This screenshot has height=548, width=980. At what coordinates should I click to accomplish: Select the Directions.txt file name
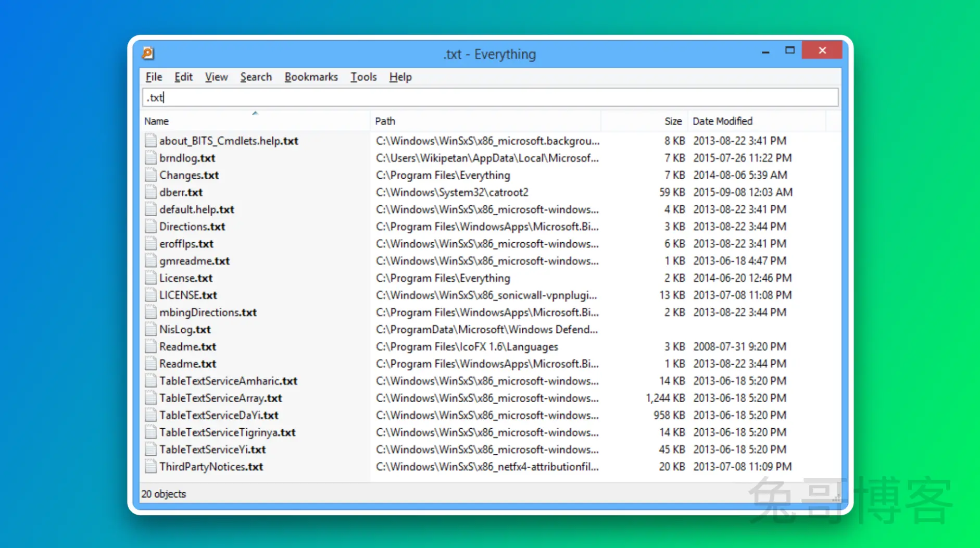(192, 227)
